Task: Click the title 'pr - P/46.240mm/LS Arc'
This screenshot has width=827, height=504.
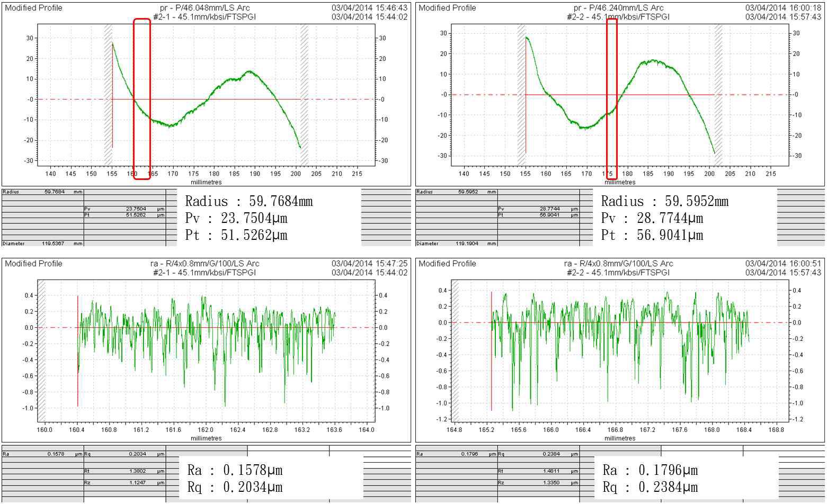Action: (618, 8)
